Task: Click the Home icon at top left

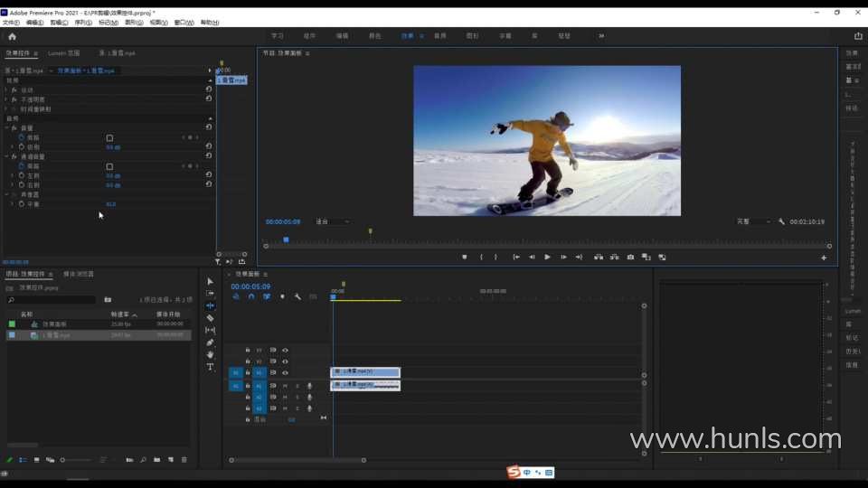Action: 12,36
